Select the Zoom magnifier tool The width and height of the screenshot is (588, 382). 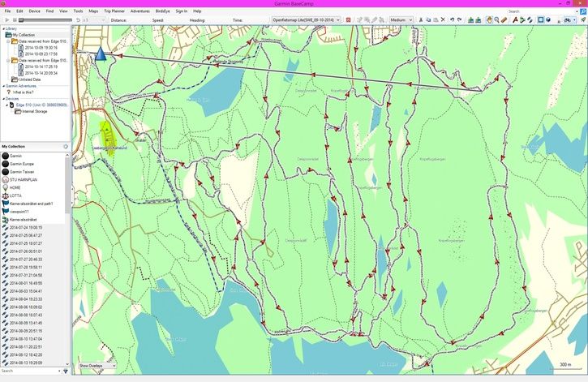496,19
